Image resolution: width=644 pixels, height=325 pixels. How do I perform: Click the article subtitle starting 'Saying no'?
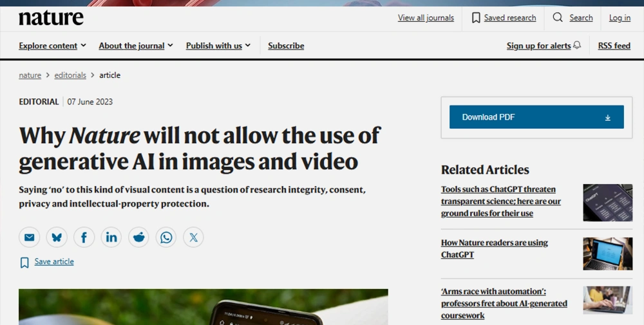[x=192, y=196]
